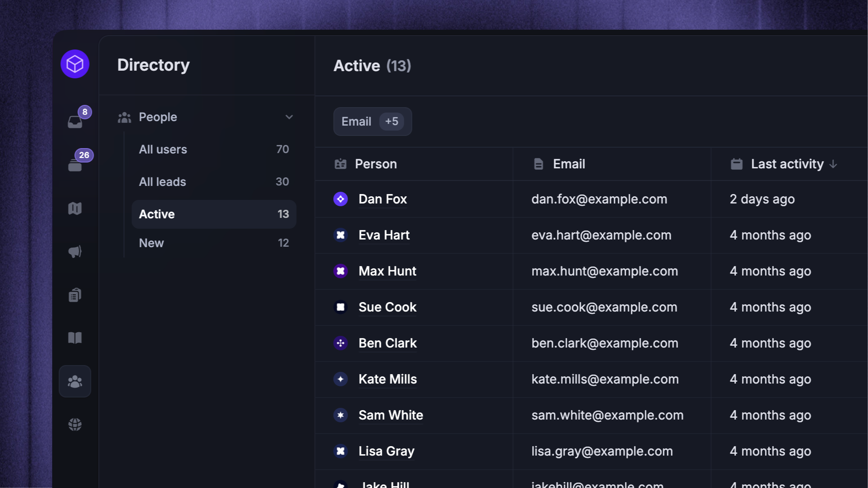Screen dimensions: 868x488
Task: Open the megaphone announcements icon
Action: [x=75, y=252]
